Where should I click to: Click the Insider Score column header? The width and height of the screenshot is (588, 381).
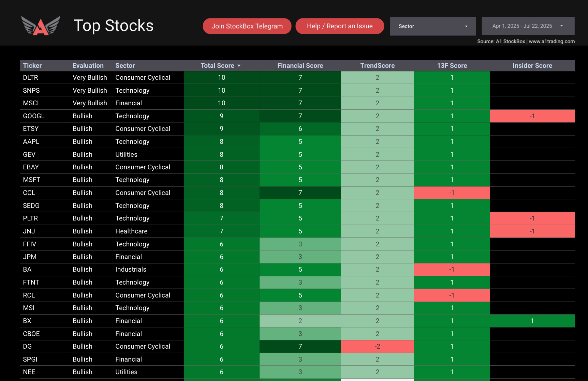(x=532, y=65)
